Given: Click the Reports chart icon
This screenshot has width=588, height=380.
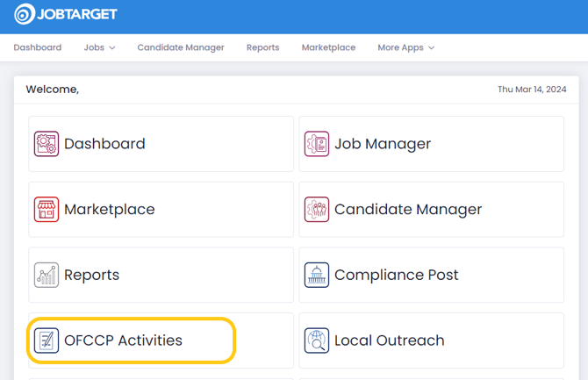Looking at the screenshot, I should coord(47,275).
